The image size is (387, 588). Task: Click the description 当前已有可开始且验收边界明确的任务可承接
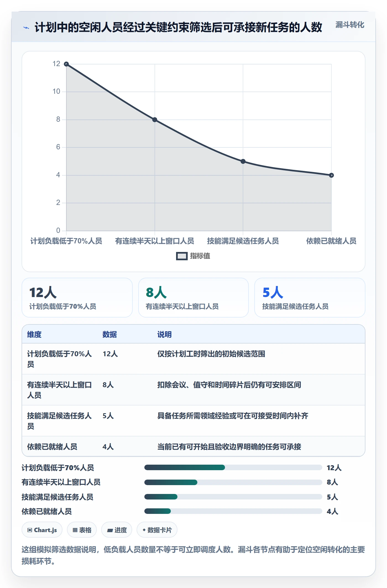(229, 447)
